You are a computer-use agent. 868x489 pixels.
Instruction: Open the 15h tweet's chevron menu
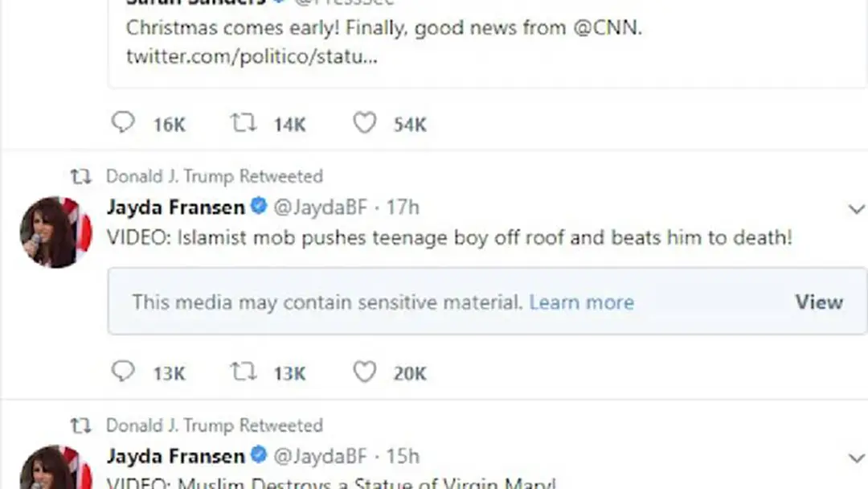pos(857,458)
